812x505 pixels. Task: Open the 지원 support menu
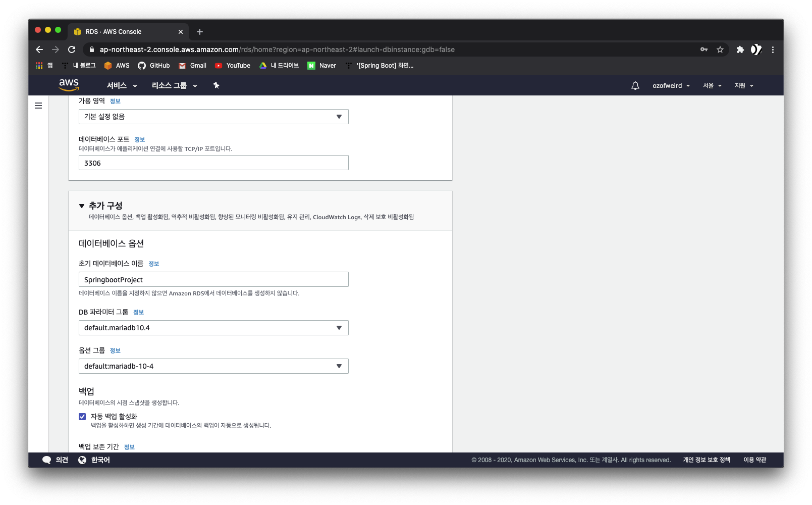click(x=744, y=85)
